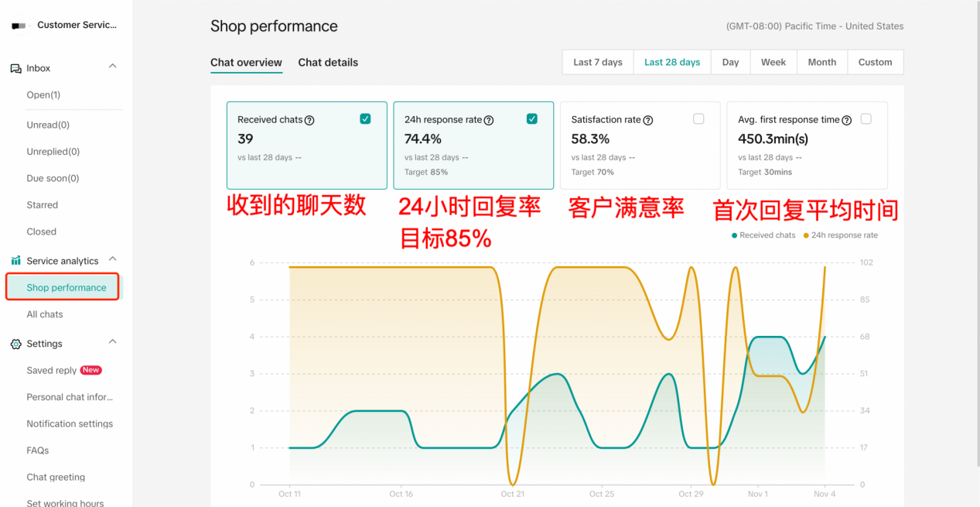Click help icon beside Satisfaction rate

coord(648,120)
